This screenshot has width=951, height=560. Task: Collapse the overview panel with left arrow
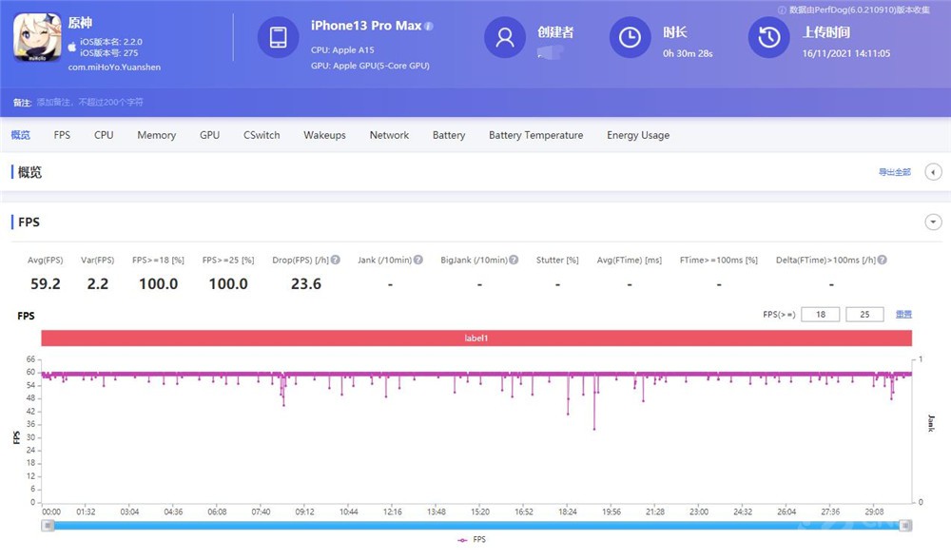[x=934, y=172]
